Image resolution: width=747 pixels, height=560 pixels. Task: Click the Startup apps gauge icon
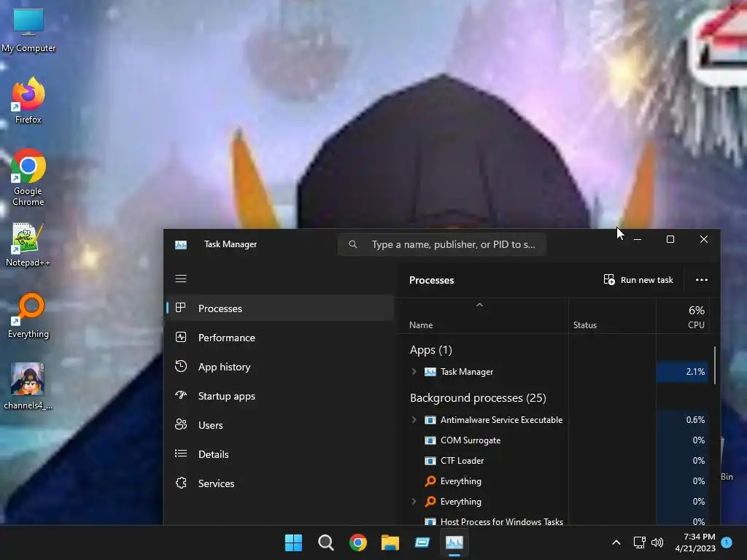point(181,395)
